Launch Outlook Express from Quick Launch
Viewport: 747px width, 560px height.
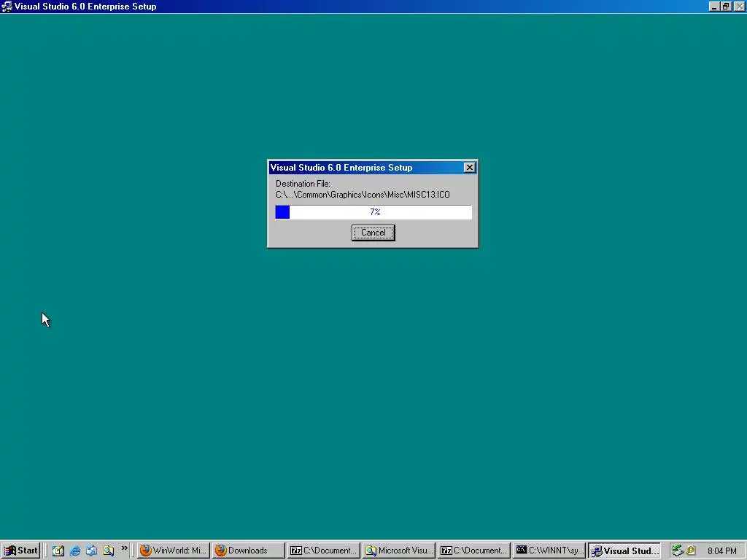(91, 551)
